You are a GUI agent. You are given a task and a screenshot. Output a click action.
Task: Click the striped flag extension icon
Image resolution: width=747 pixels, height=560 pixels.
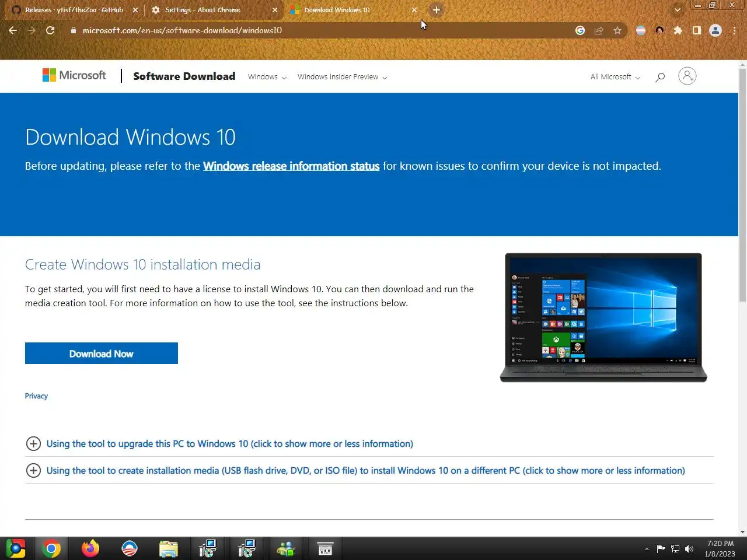(x=641, y=30)
